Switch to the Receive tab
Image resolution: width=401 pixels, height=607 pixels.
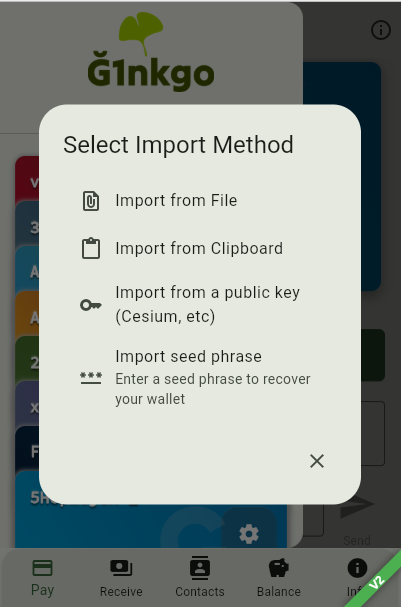121,578
